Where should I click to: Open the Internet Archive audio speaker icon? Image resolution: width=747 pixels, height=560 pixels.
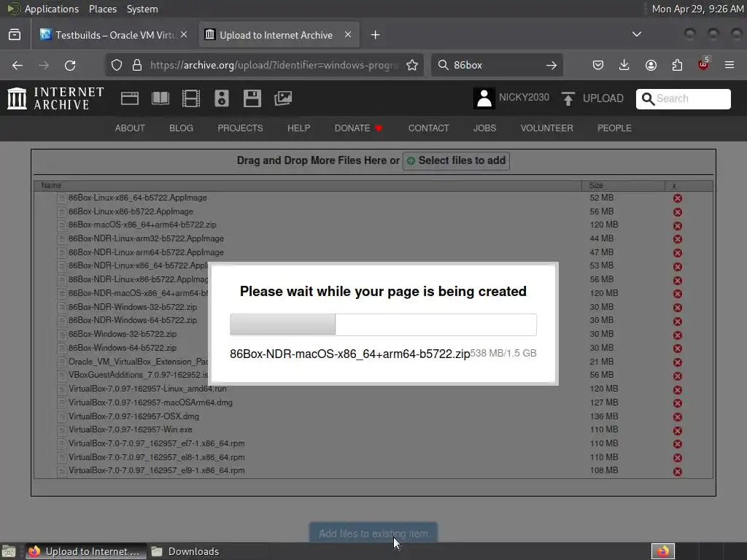(222, 98)
